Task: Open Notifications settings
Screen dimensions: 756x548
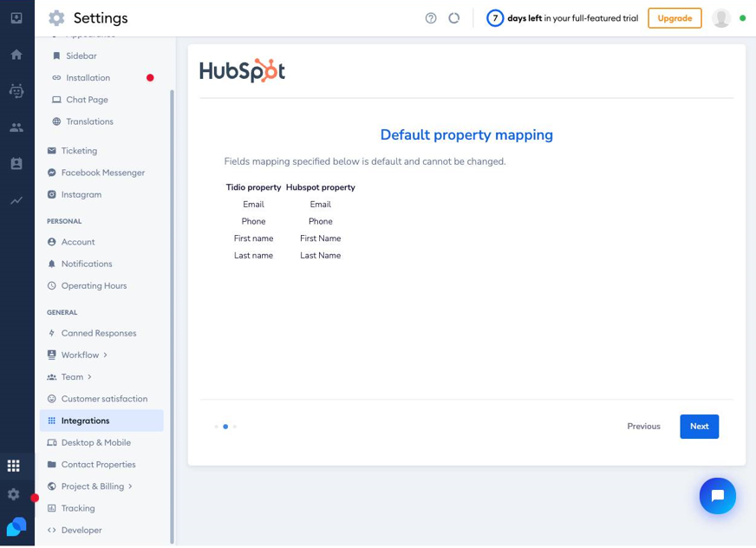Action: (87, 264)
